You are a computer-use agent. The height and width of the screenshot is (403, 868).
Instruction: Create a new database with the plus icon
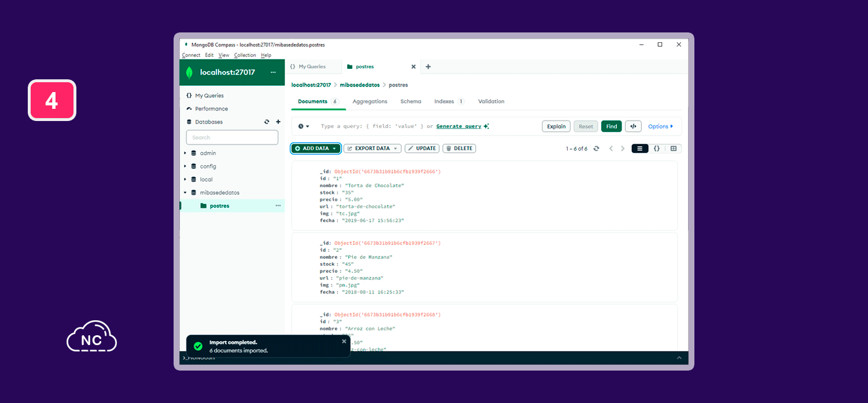coord(278,122)
